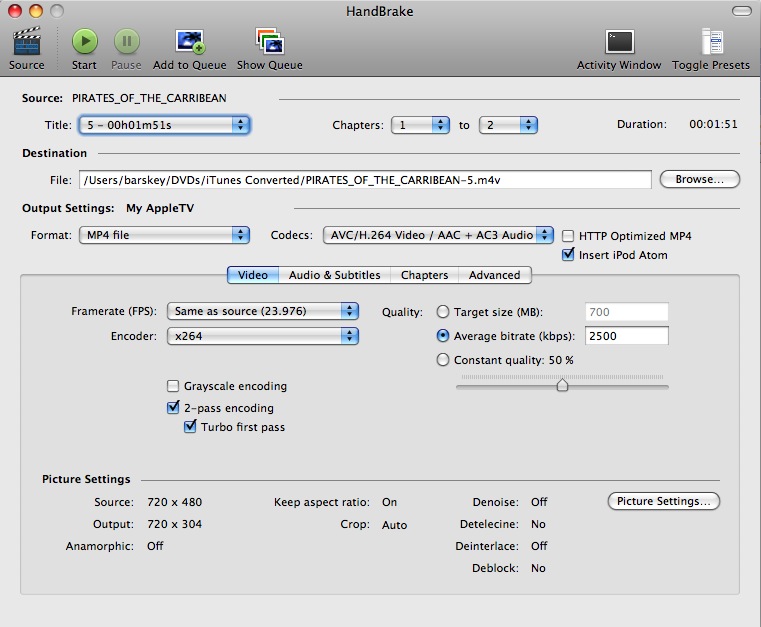Click the Output value 720 x 304

click(175, 524)
